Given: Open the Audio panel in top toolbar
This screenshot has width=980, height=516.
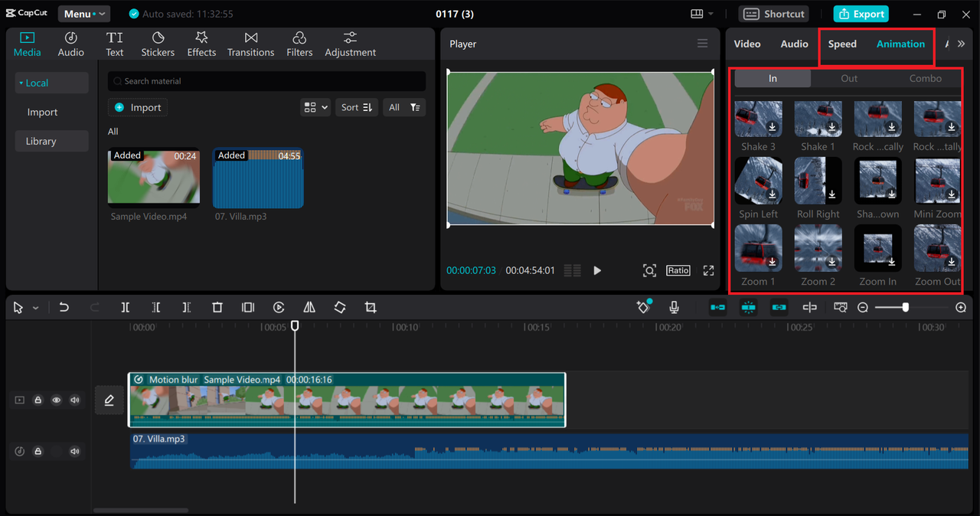Looking at the screenshot, I should [70, 44].
